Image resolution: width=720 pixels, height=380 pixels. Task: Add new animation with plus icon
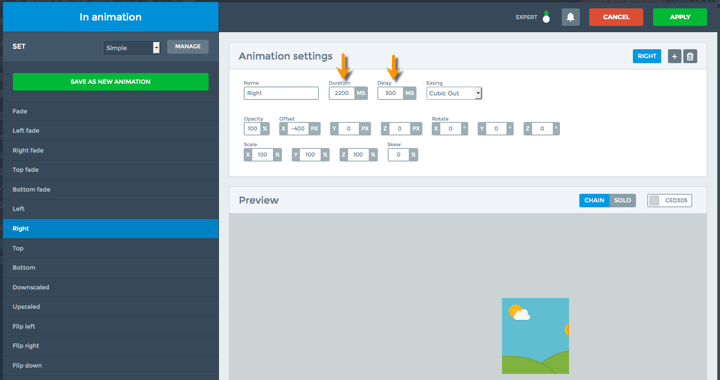(x=674, y=56)
